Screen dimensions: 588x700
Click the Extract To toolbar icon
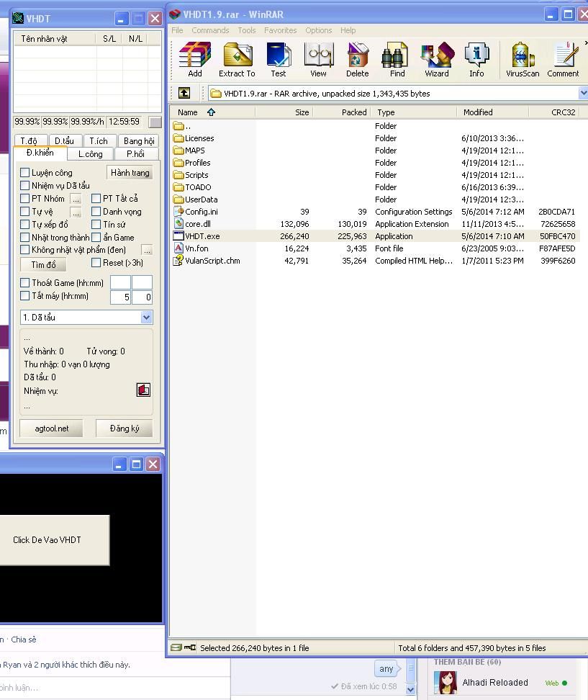tap(237, 59)
